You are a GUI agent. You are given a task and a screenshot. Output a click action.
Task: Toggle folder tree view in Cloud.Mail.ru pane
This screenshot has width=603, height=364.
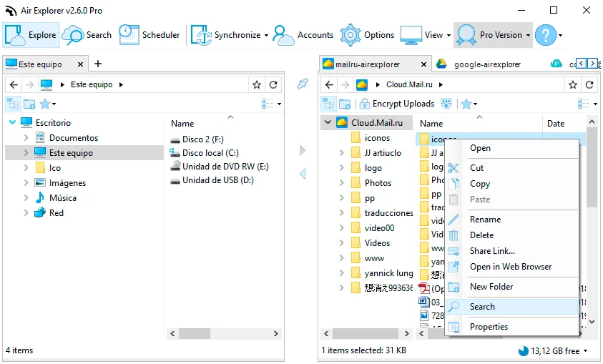pos(328,104)
